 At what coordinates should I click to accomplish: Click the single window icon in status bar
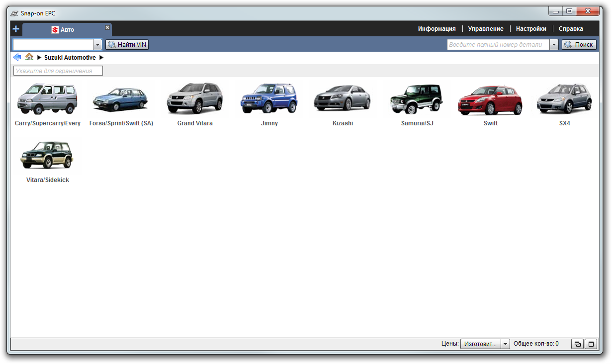591,344
